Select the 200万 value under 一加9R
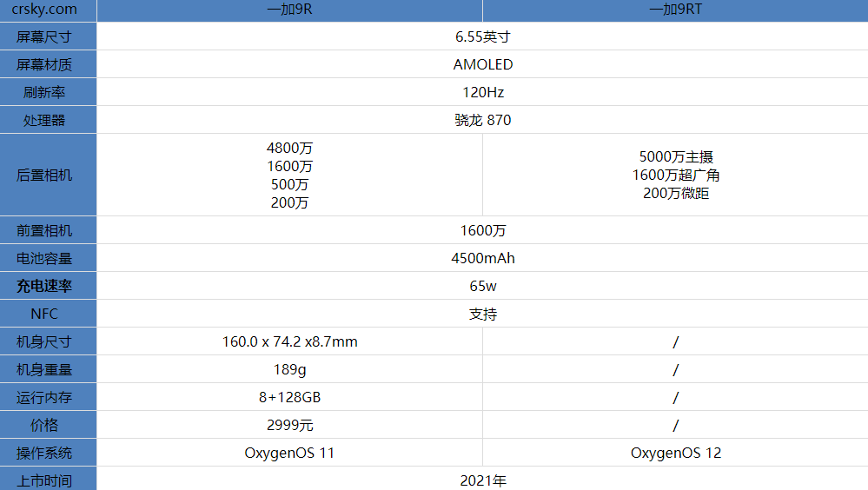This screenshot has height=490, width=868. (x=289, y=202)
